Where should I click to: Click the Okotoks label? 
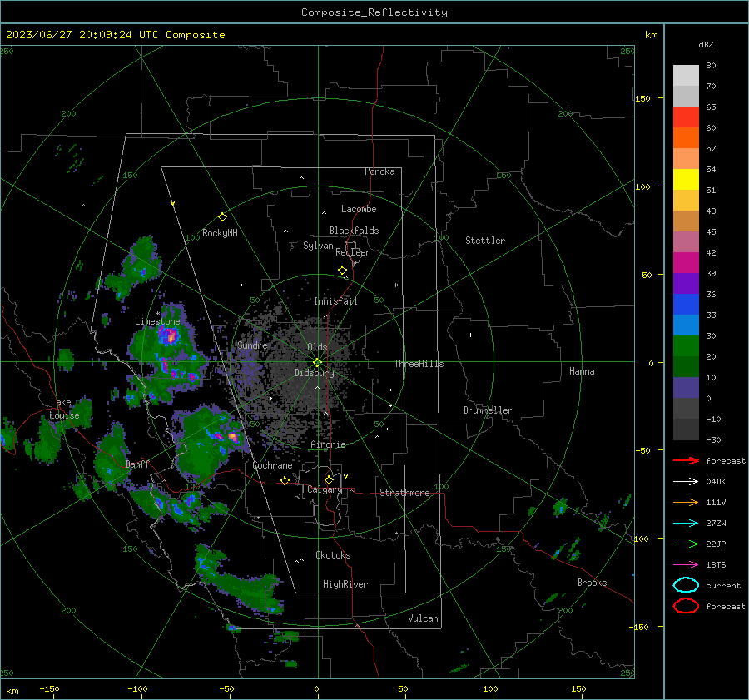(333, 555)
